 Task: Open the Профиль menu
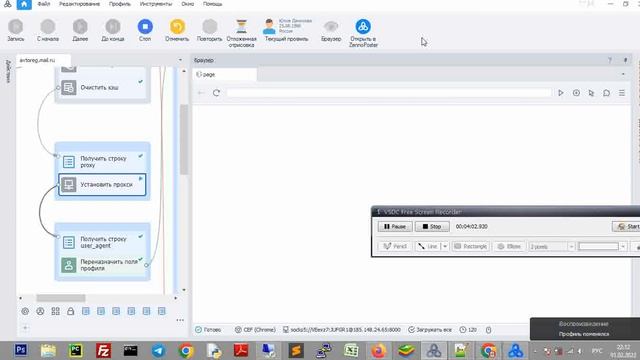point(120,4)
